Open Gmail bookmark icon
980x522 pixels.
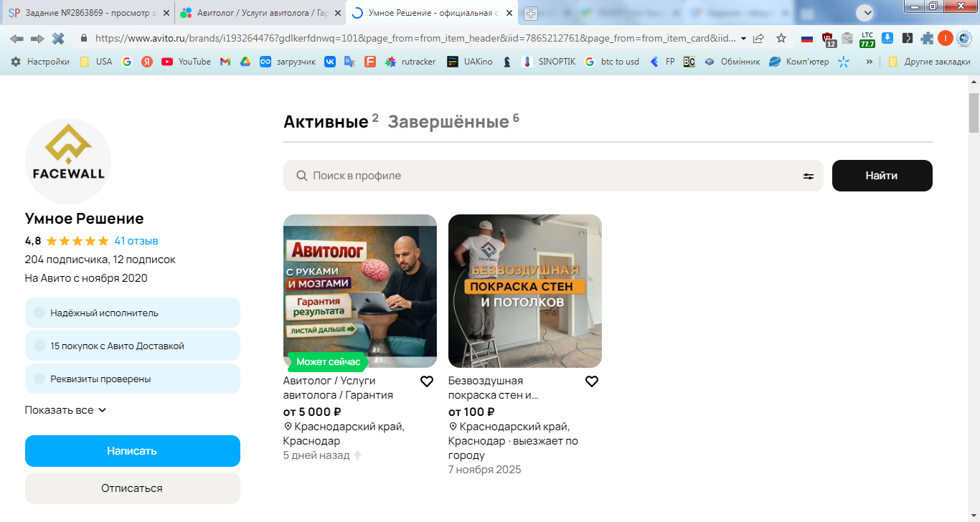[225, 62]
